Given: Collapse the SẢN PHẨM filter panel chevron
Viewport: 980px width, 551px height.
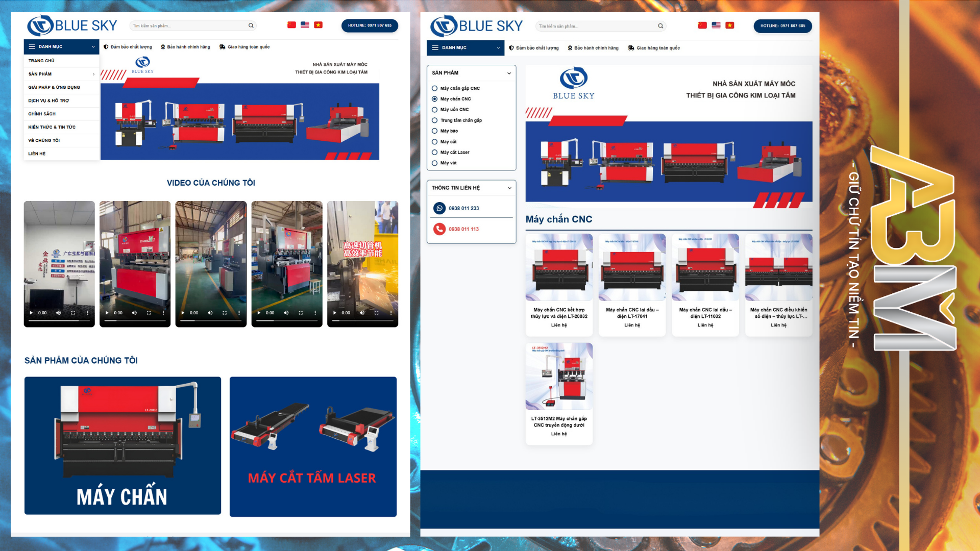Looking at the screenshot, I should 509,73.
